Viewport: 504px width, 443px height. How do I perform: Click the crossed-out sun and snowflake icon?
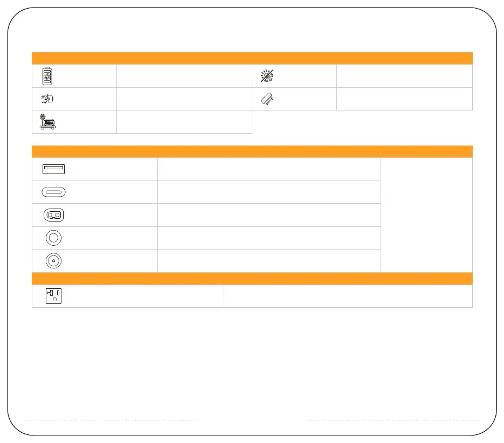[267, 76]
